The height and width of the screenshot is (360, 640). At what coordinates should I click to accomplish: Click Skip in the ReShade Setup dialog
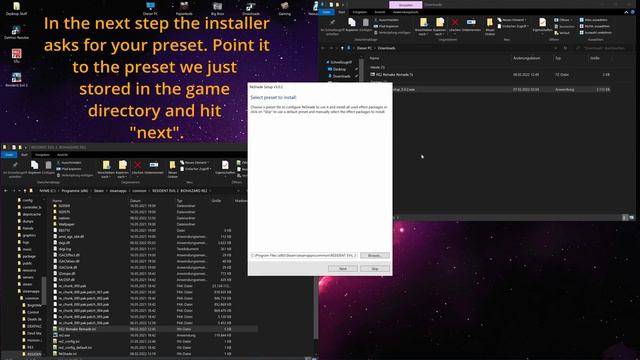375,269
